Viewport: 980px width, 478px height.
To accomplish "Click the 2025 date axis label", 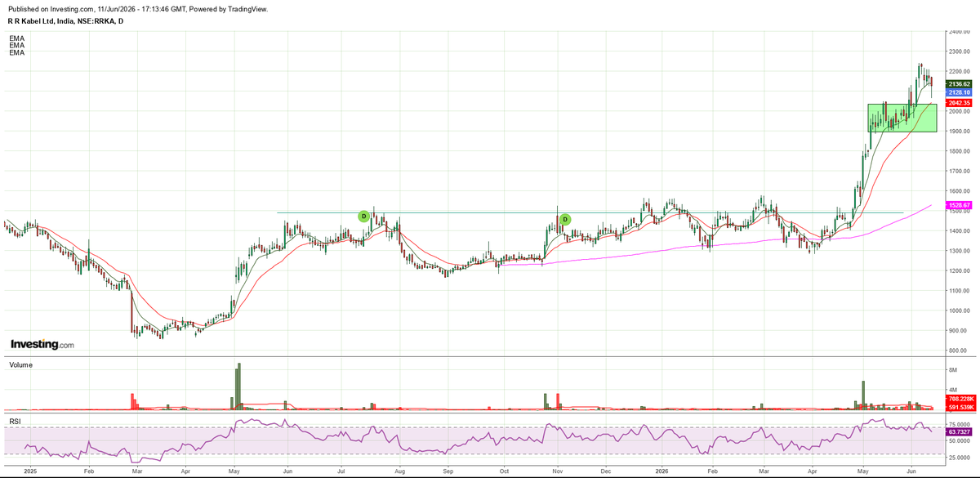I will point(30,472).
